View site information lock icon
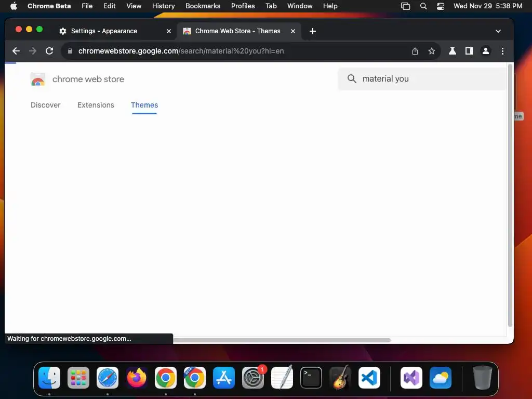532x399 pixels. 70,51
